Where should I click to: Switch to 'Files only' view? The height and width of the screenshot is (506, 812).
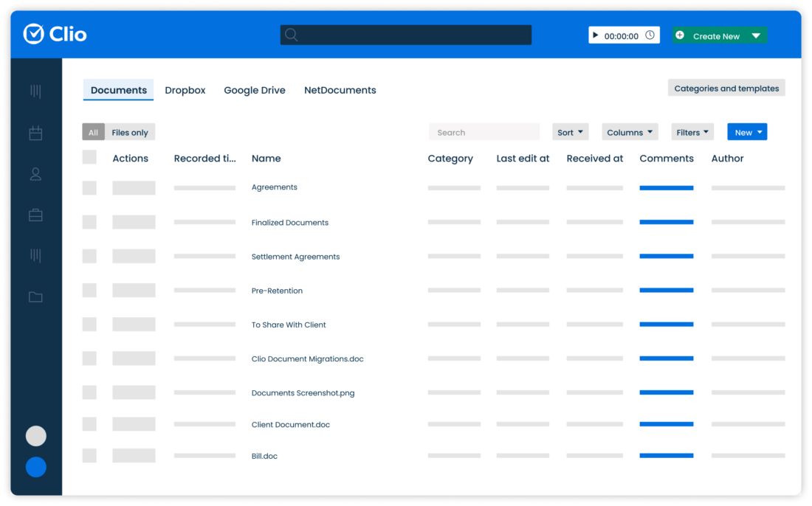[x=129, y=131]
